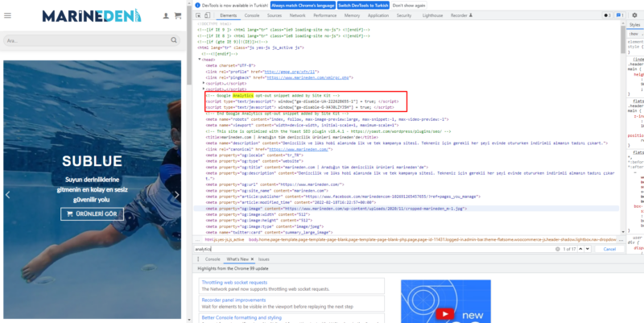Switch to the Elements tab
This screenshot has height=323, width=644.
pos(229,15)
